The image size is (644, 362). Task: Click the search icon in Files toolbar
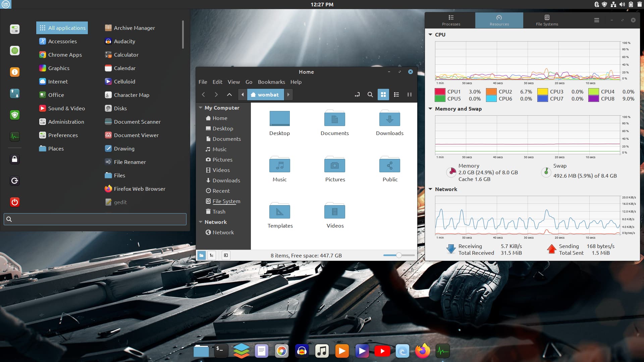[x=370, y=95]
